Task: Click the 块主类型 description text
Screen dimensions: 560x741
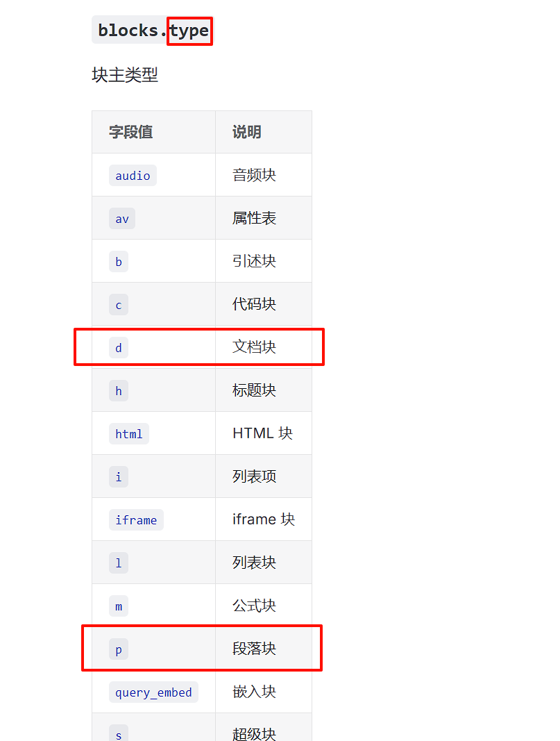Action: pyautogui.click(x=125, y=75)
